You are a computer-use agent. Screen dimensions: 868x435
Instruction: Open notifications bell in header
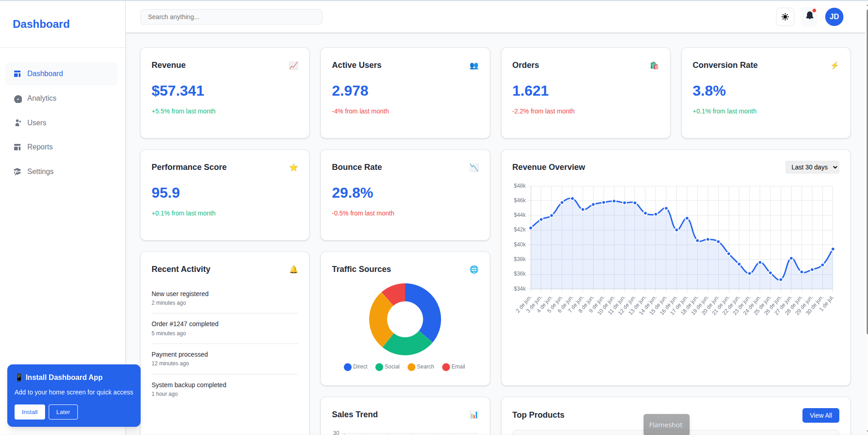810,16
